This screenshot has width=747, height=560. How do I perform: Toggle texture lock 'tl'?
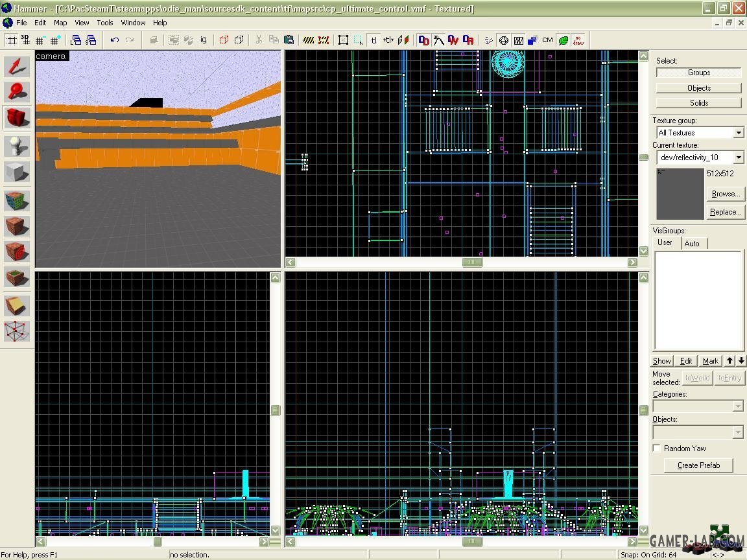[x=374, y=40]
